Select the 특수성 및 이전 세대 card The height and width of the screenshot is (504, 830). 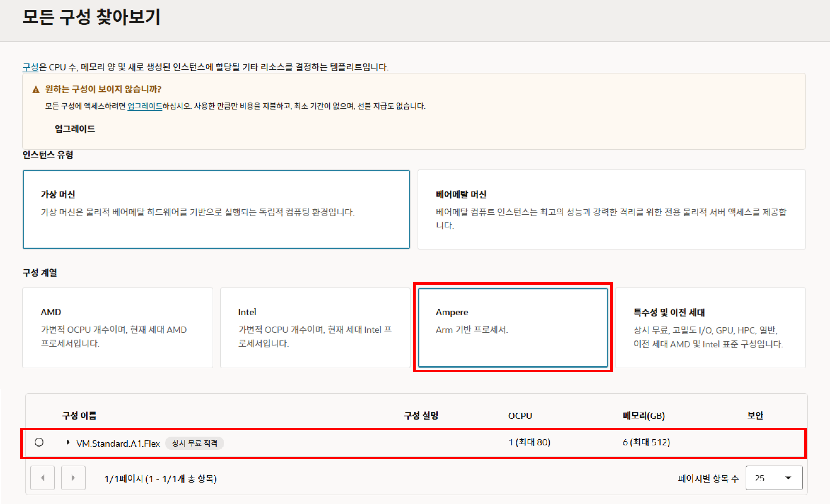pos(710,328)
